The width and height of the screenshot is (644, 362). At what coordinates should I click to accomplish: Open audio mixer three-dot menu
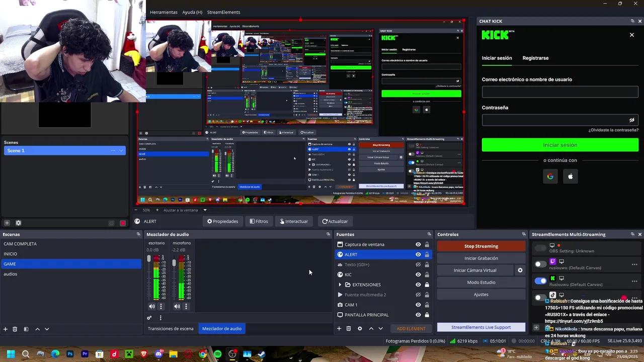point(160,318)
